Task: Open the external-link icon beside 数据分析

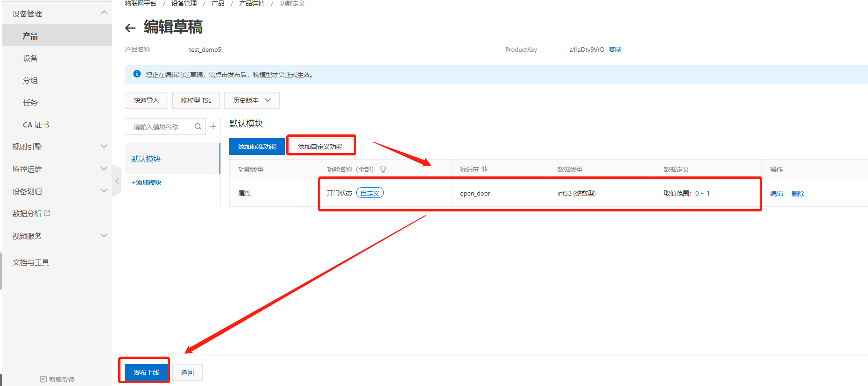Action: [47, 213]
